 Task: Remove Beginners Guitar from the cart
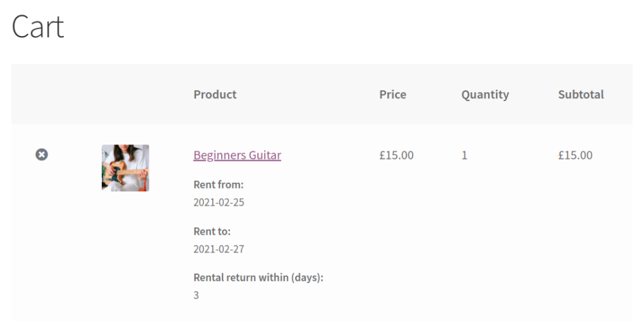pyautogui.click(x=41, y=155)
